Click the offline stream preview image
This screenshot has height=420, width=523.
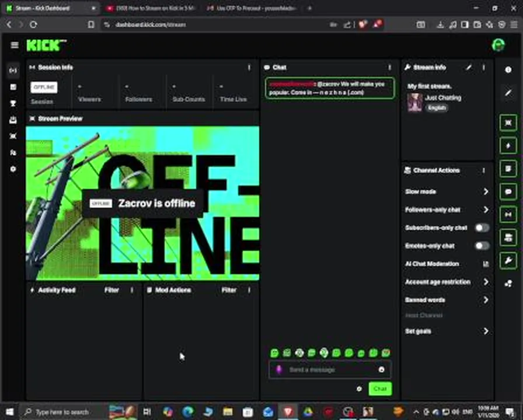click(x=143, y=203)
